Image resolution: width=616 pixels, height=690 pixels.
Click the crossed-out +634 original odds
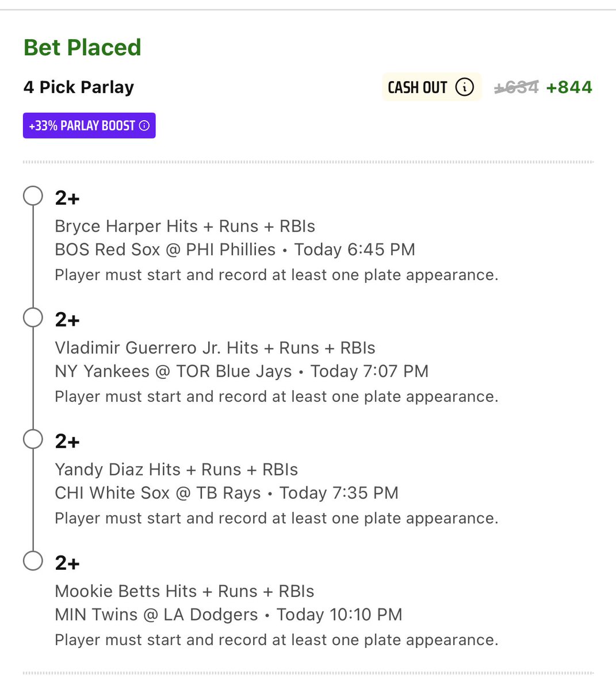(516, 87)
